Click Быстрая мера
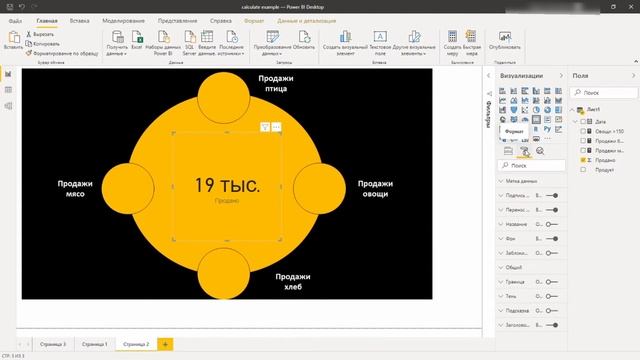 click(x=472, y=43)
